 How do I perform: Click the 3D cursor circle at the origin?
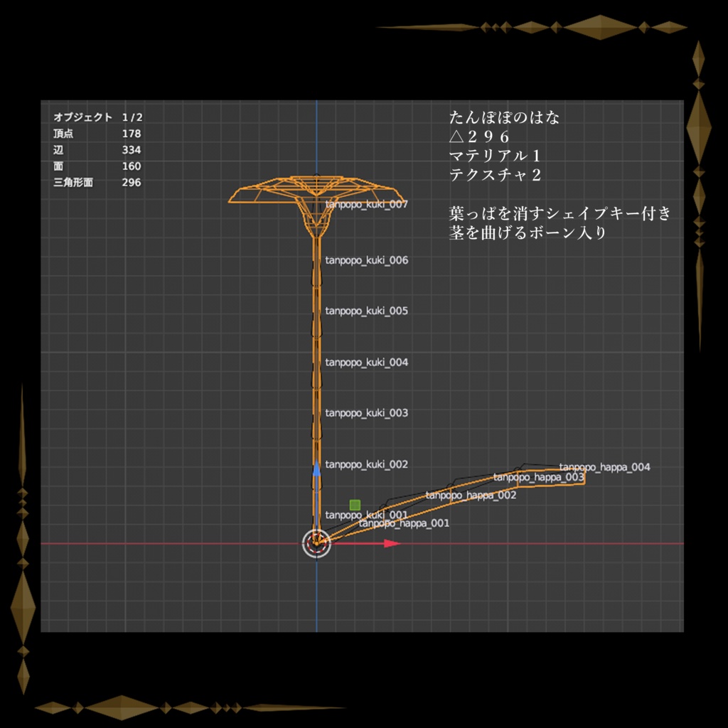(x=316, y=543)
